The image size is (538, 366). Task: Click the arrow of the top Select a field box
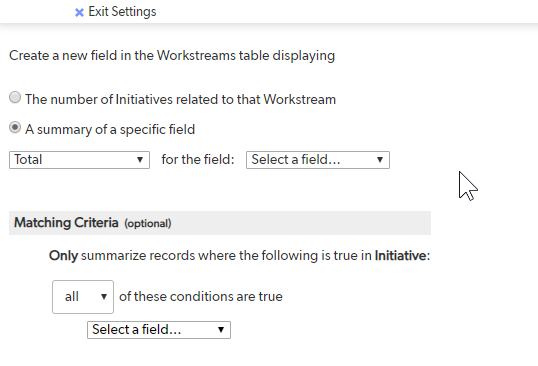point(379,160)
